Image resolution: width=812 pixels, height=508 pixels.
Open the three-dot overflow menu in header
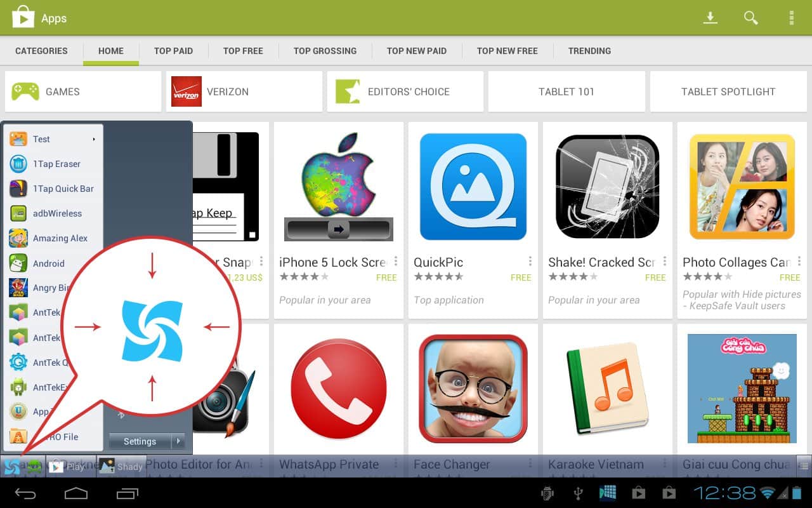pyautogui.click(x=791, y=18)
